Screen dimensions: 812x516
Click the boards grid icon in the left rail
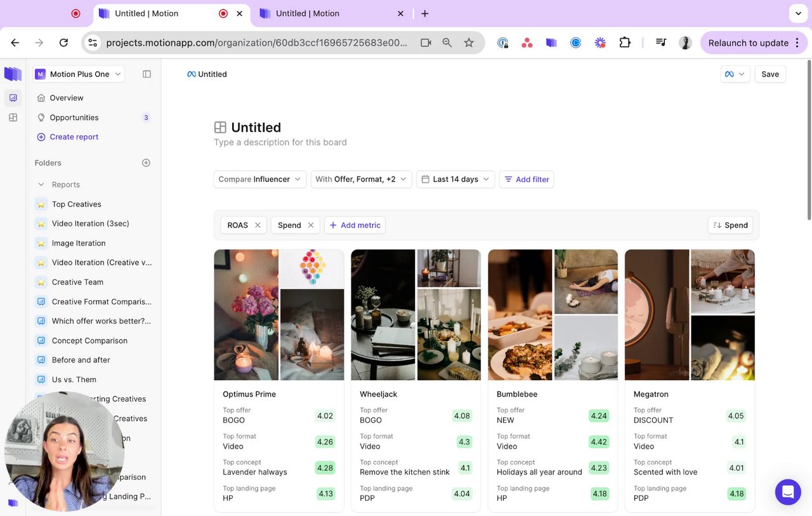[x=13, y=117]
